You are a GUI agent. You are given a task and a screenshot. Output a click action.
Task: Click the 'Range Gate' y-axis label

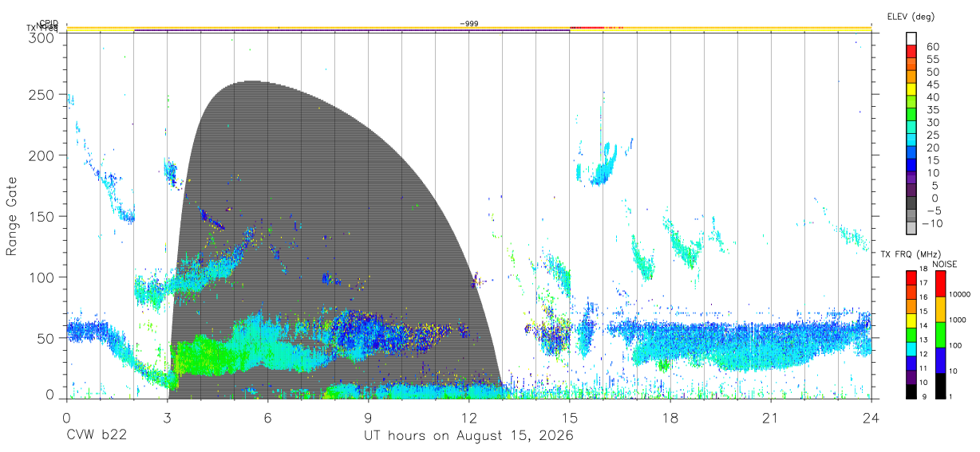[x=12, y=217]
